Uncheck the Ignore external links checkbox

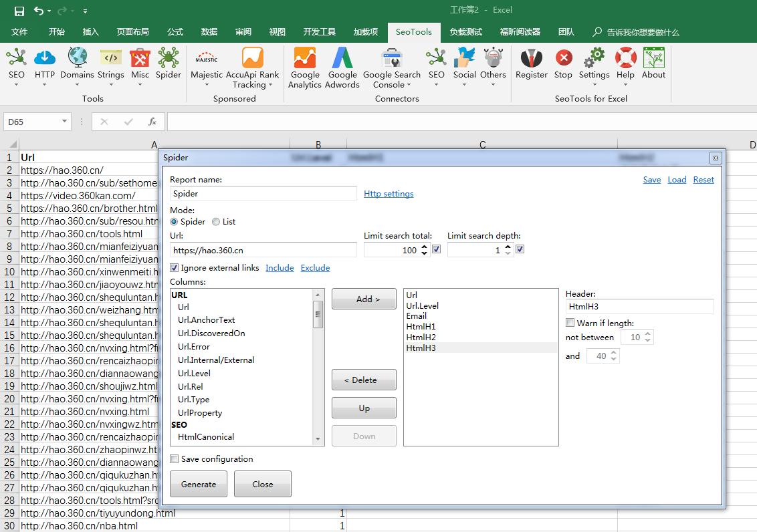click(x=175, y=268)
